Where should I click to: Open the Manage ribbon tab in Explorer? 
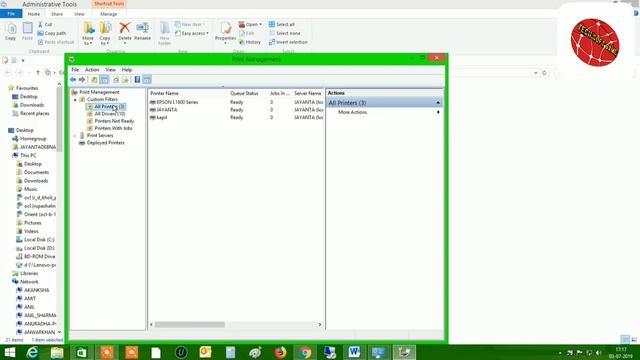point(109,14)
